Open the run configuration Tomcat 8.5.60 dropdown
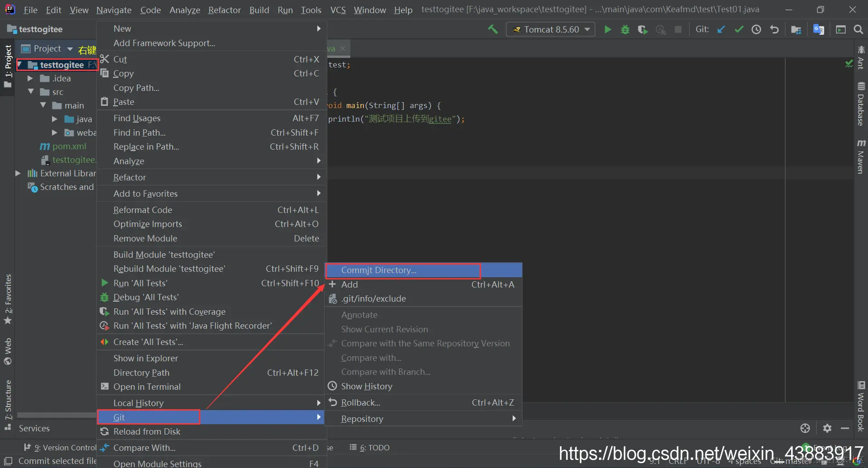This screenshot has width=868, height=468. point(550,29)
